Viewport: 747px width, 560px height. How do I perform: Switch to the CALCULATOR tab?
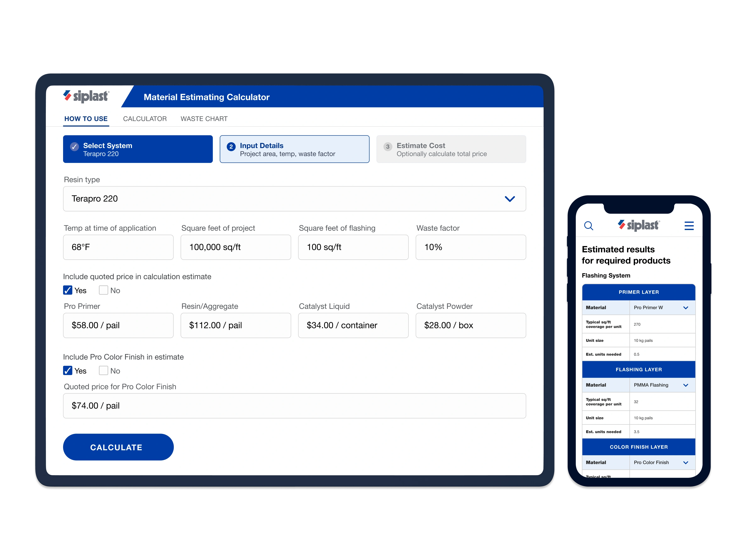coord(145,119)
